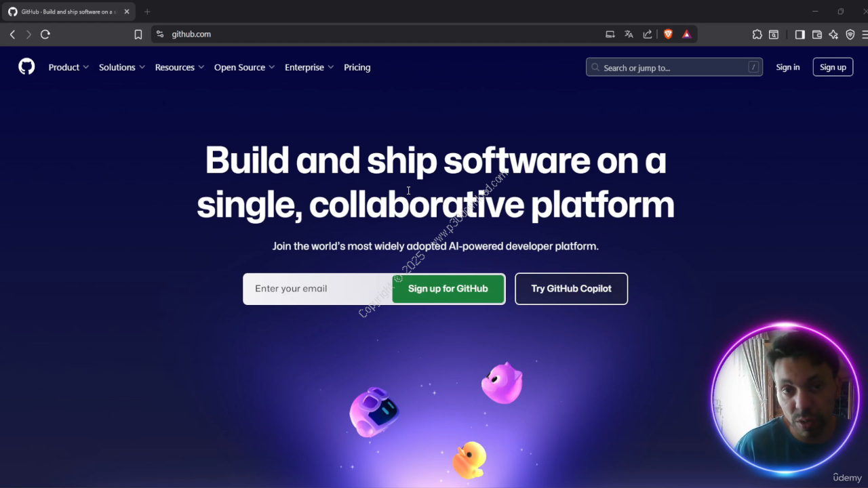Expand the Solutions dropdown menu
The height and width of the screenshot is (488, 868).
122,67
